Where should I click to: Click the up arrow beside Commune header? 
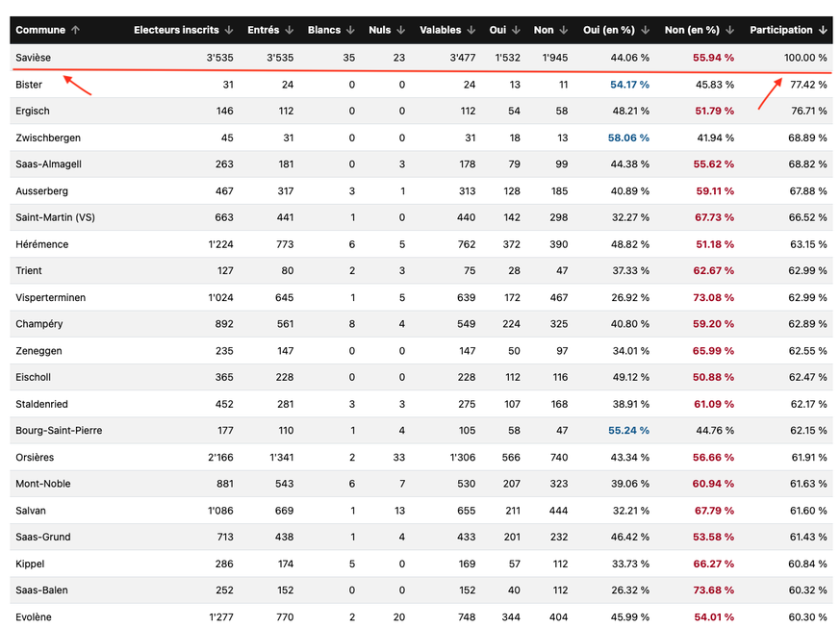(x=76, y=31)
